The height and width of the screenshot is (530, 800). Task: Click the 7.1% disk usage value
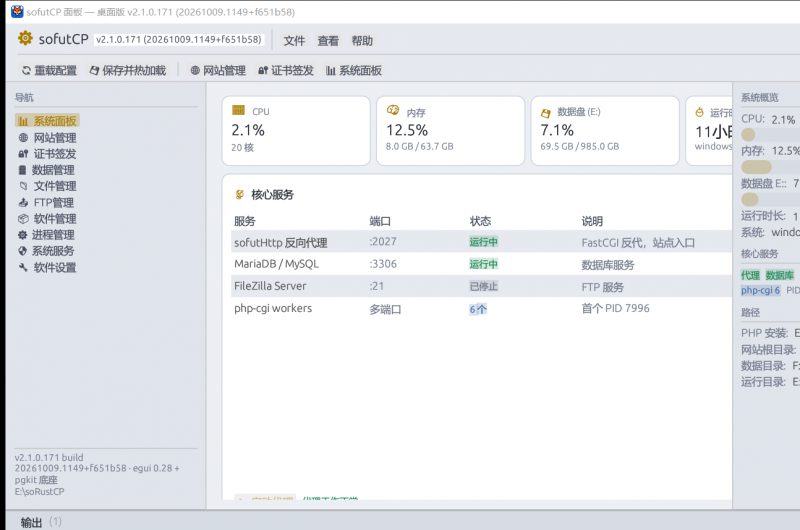tap(557, 131)
